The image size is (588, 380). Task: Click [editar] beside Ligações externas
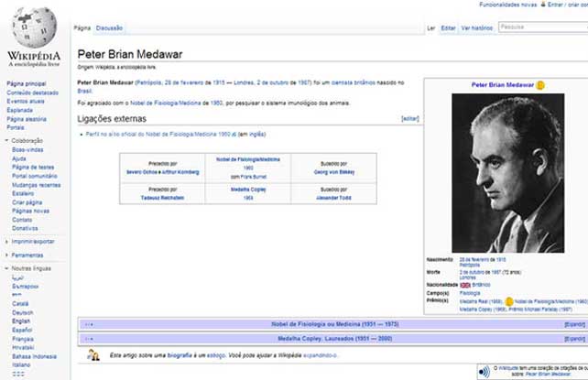pyautogui.click(x=410, y=119)
